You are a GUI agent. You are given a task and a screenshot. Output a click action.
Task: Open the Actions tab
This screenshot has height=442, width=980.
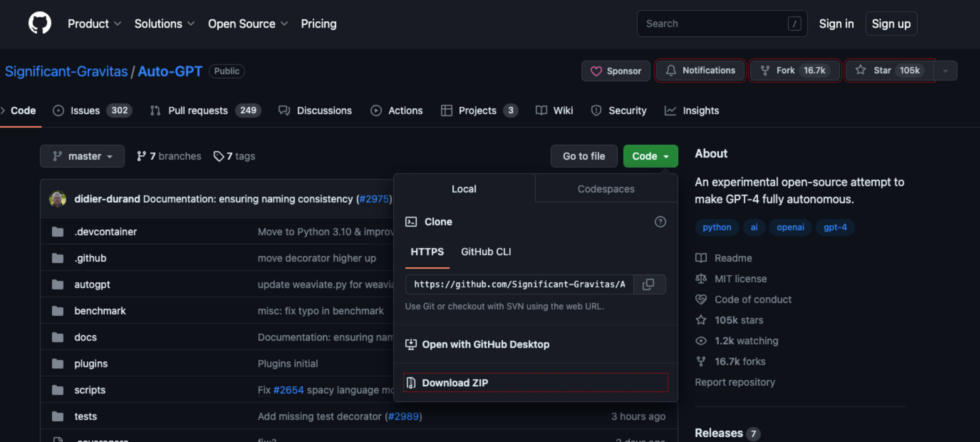(396, 110)
